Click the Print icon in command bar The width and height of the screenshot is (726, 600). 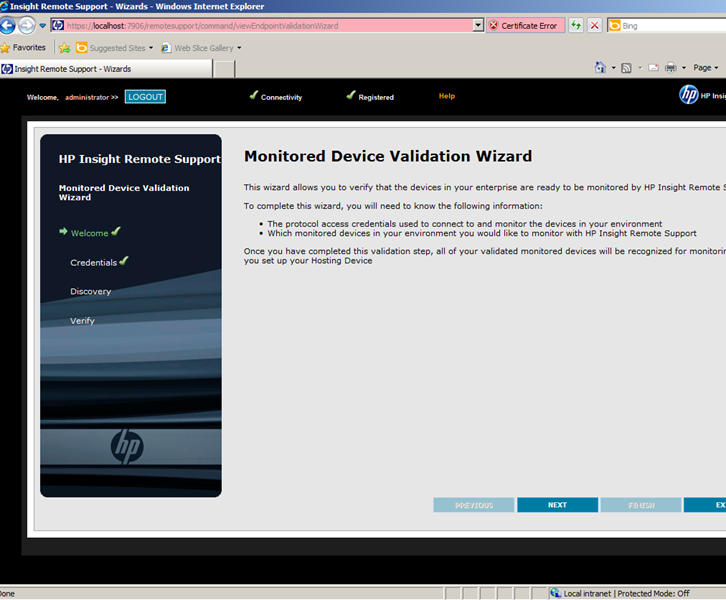(x=670, y=68)
